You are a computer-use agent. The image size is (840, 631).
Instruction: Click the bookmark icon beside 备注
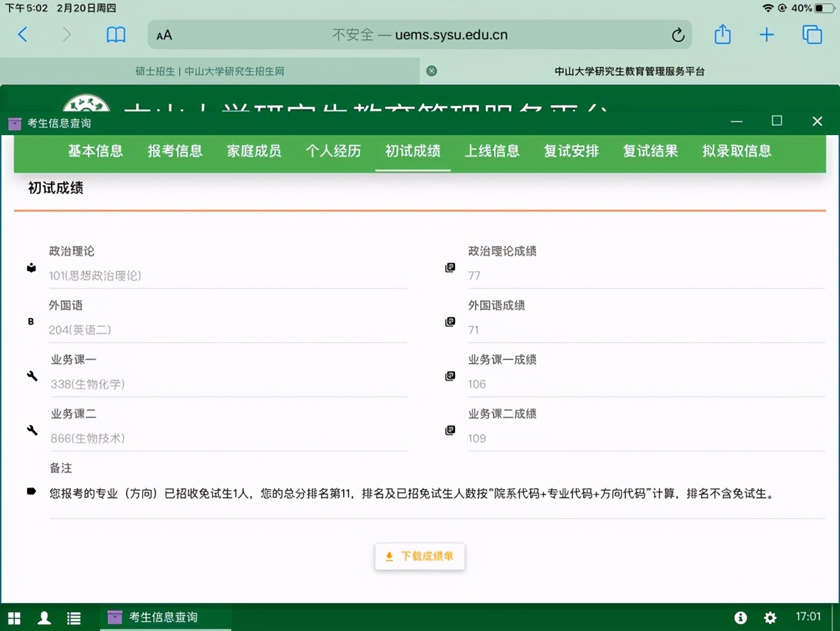click(x=31, y=491)
